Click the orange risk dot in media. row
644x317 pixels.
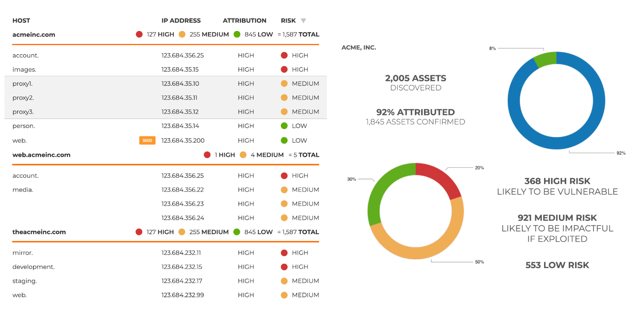[284, 190]
